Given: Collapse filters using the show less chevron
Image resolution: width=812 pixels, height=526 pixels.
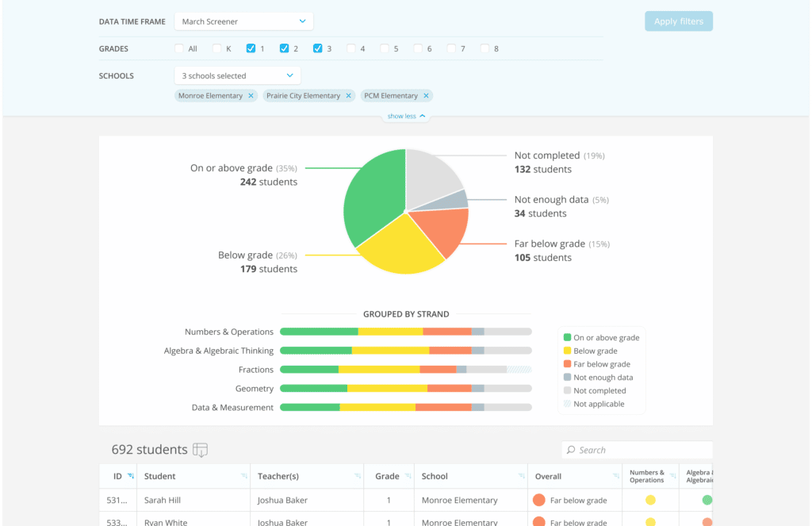Looking at the screenshot, I should pos(423,115).
